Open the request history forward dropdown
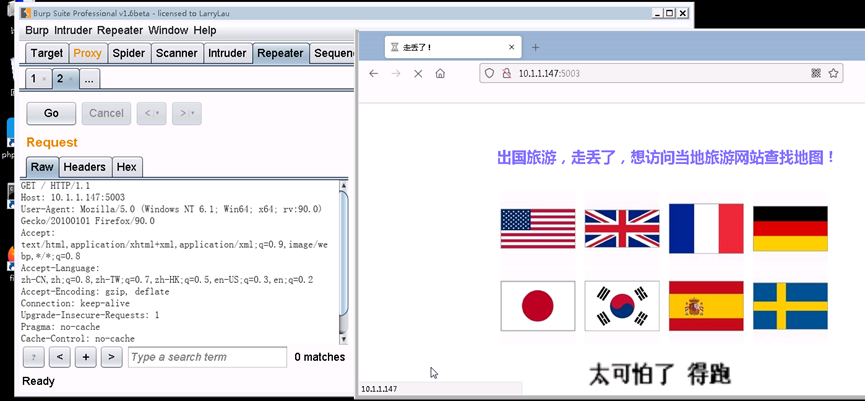This screenshot has width=865, height=401. (186, 114)
